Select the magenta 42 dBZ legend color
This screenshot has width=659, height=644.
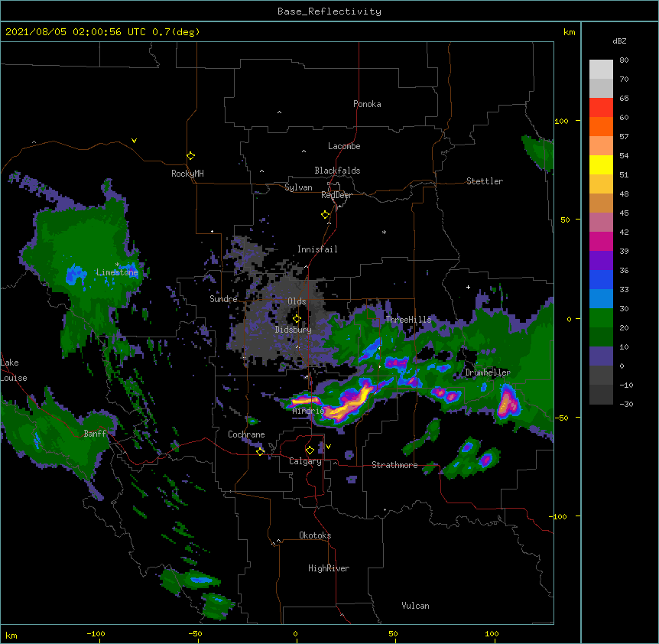coord(601,241)
